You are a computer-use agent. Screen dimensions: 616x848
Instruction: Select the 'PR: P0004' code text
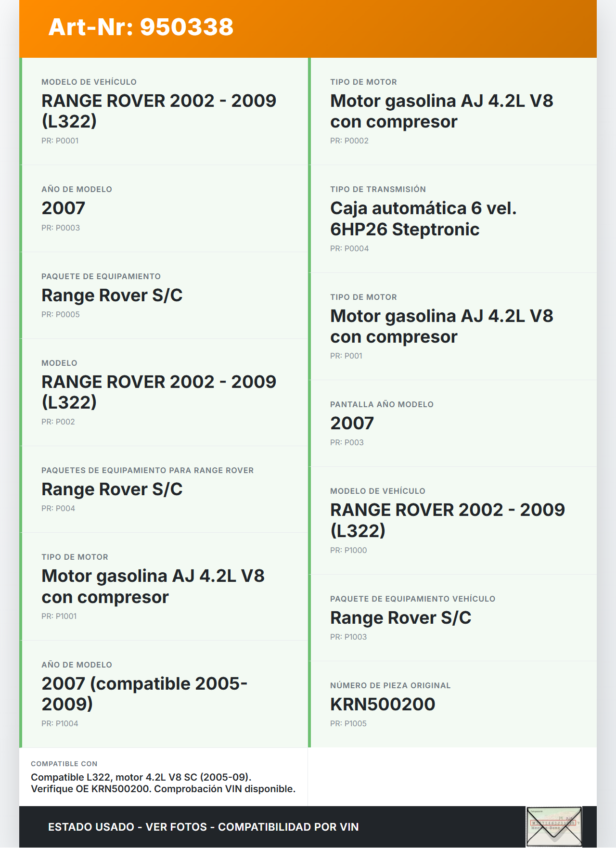click(x=349, y=248)
